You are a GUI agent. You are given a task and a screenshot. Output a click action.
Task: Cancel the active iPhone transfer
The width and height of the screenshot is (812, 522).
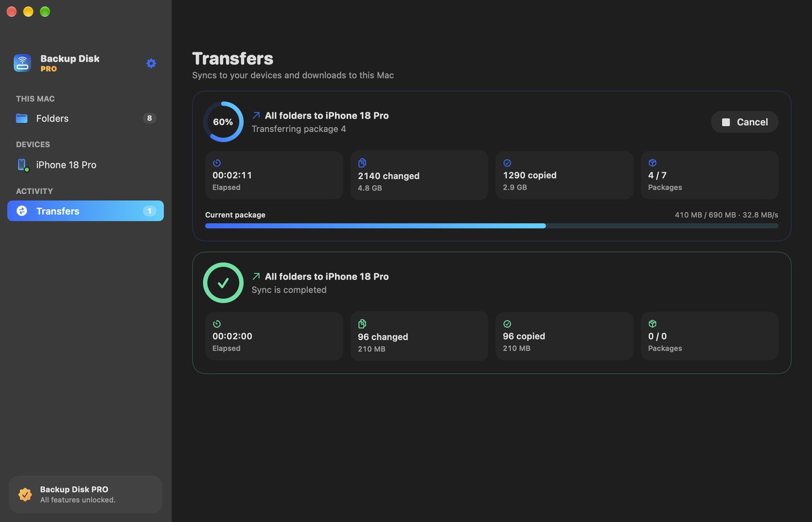[745, 122]
